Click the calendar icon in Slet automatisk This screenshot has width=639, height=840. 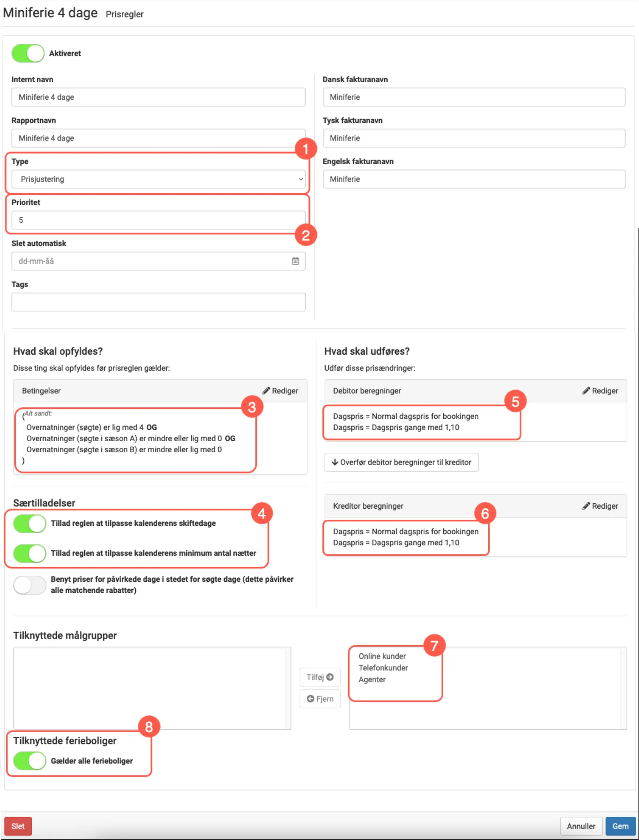click(295, 261)
